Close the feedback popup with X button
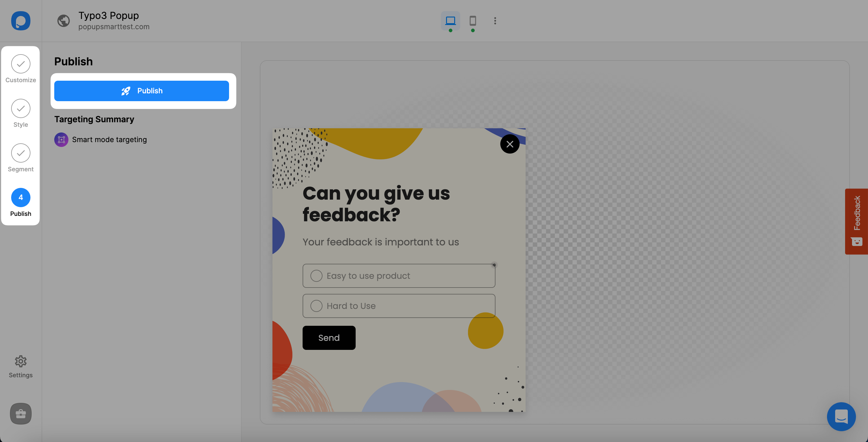Image resolution: width=868 pixels, height=442 pixels. [x=509, y=144]
